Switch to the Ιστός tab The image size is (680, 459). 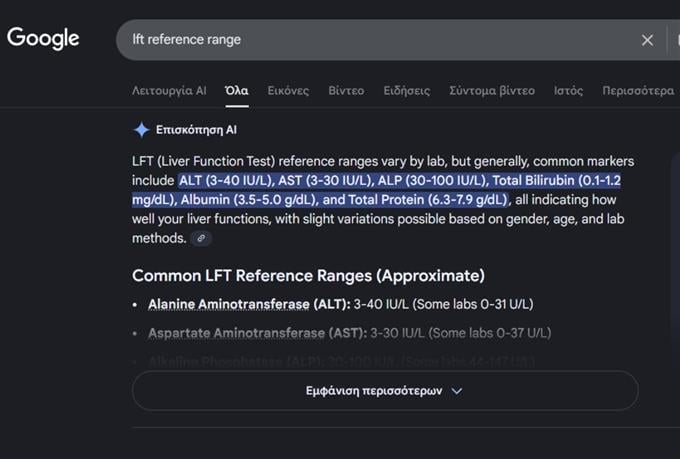[568, 90]
